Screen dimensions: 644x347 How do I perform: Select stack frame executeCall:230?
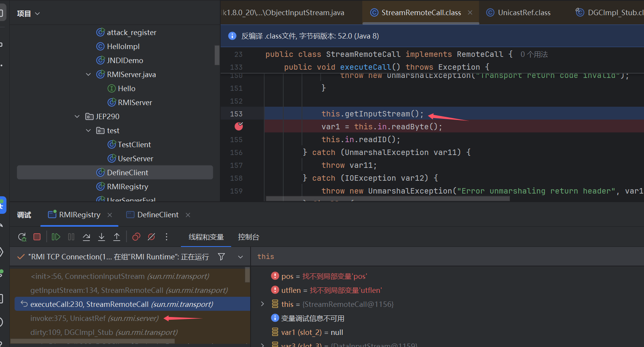coord(132,304)
